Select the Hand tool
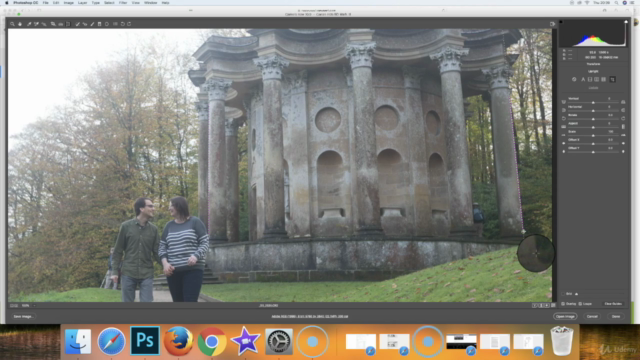The height and width of the screenshot is (360, 640). pos(20,24)
